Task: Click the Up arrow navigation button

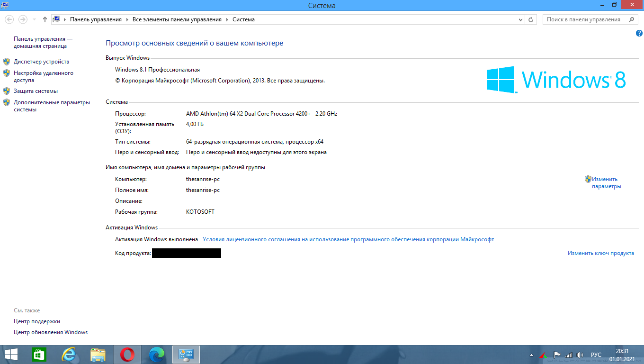Action: [45, 19]
